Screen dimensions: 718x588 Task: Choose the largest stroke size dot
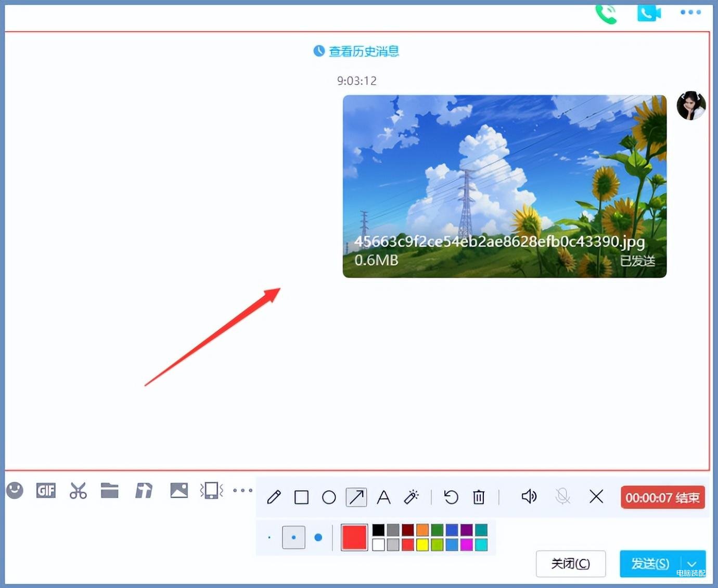point(318,538)
